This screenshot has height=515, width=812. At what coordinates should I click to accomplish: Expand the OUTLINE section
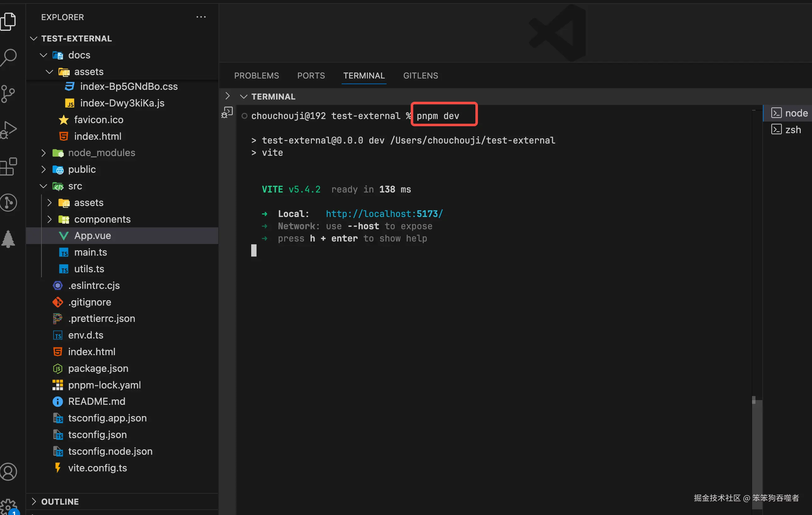(x=60, y=501)
